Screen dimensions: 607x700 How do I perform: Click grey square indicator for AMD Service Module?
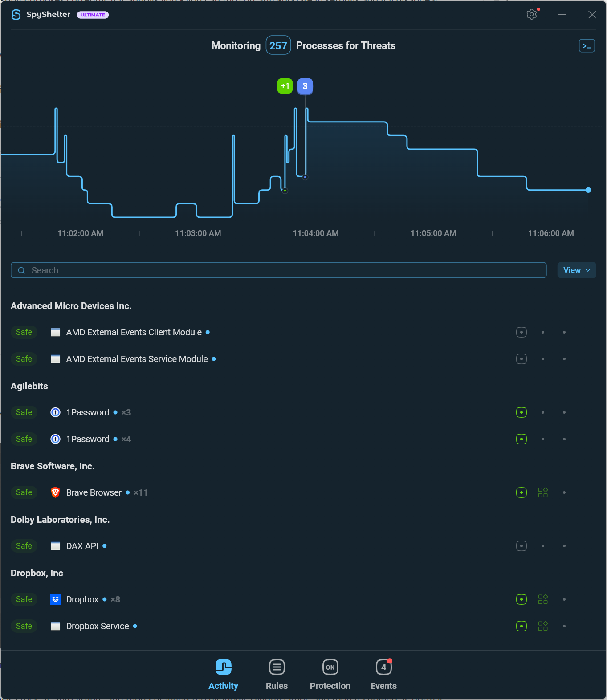pyautogui.click(x=521, y=359)
